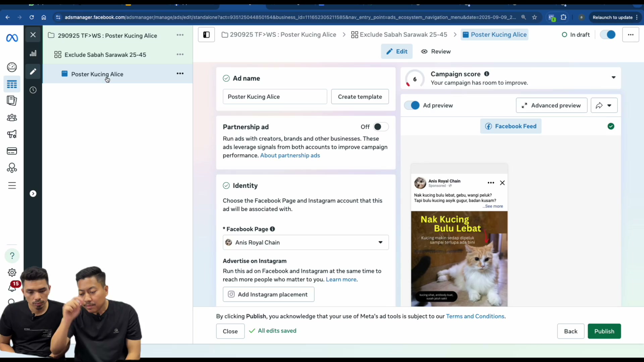This screenshot has width=644, height=362.
Task: Click the Publish button
Action: pyautogui.click(x=604, y=331)
